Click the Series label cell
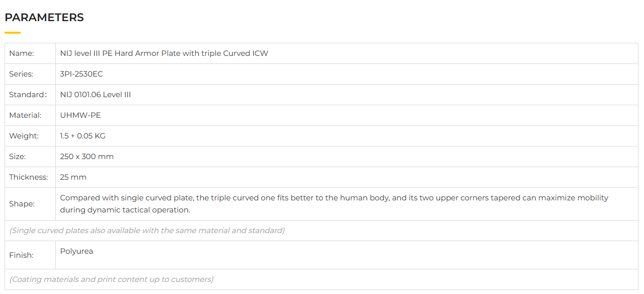 21,74
